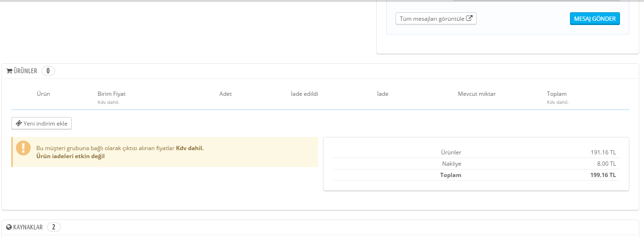Click the 199.16 TL grand total amount

[x=603, y=175]
